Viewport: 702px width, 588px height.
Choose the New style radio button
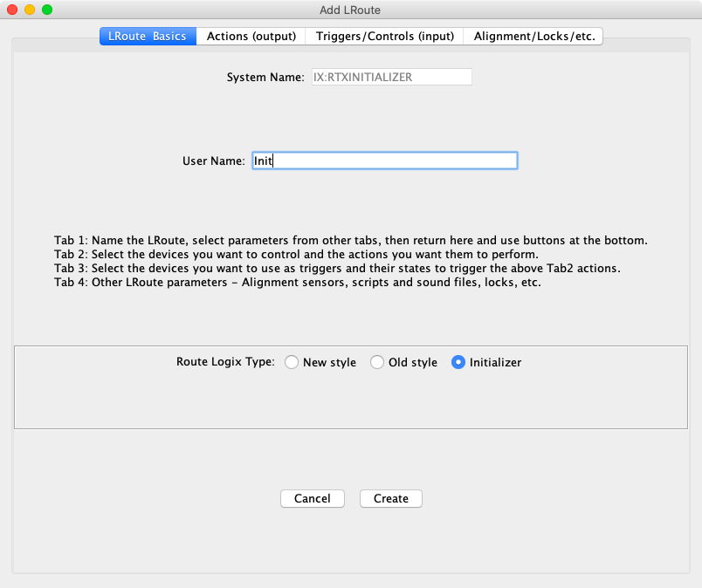pos(292,362)
